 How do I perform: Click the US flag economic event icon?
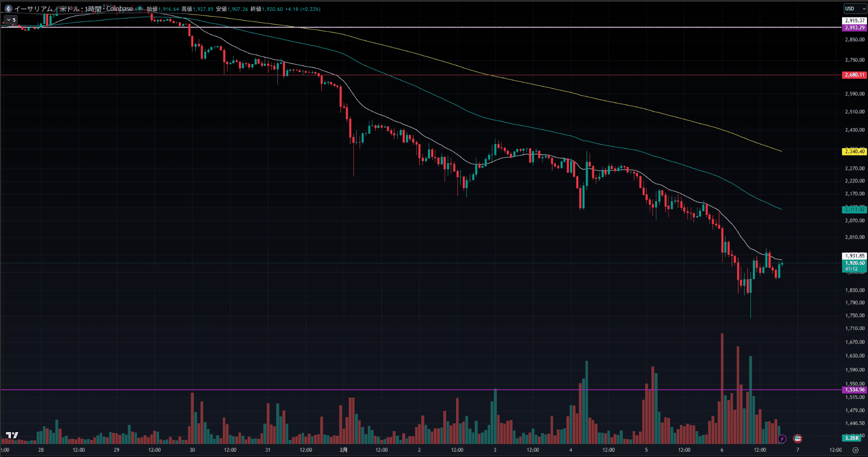(x=798, y=439)
